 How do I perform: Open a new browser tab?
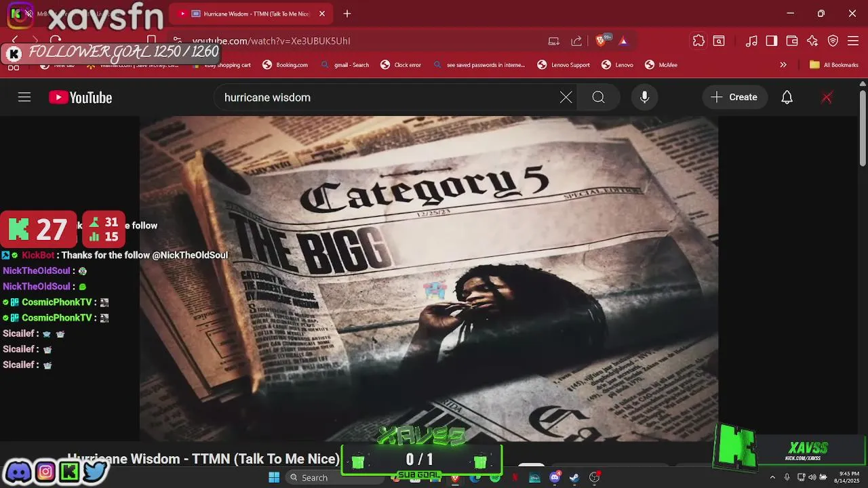pos(347,14)
